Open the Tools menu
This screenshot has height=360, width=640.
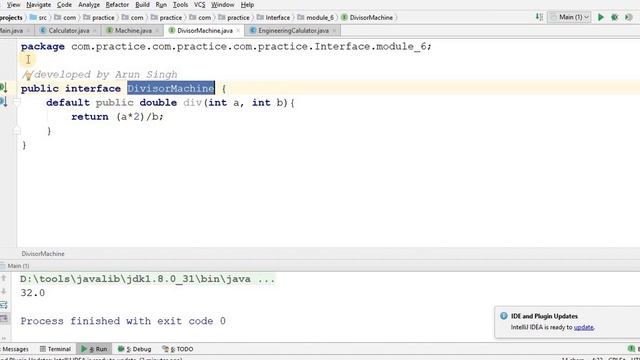180,5
